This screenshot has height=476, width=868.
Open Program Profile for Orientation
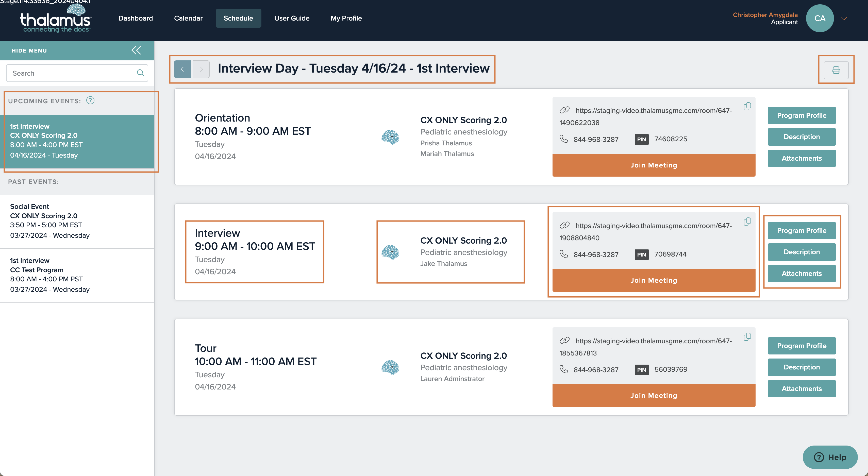(801, 115)
